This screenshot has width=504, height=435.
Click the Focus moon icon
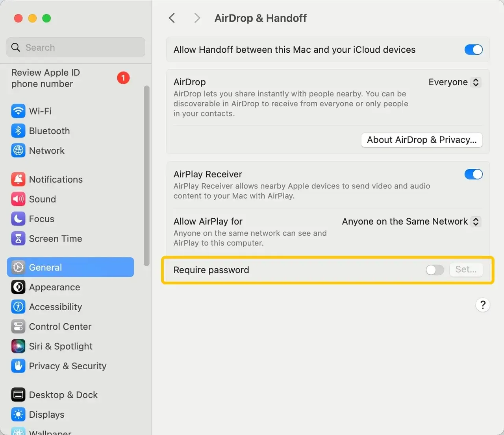[18, 219]
